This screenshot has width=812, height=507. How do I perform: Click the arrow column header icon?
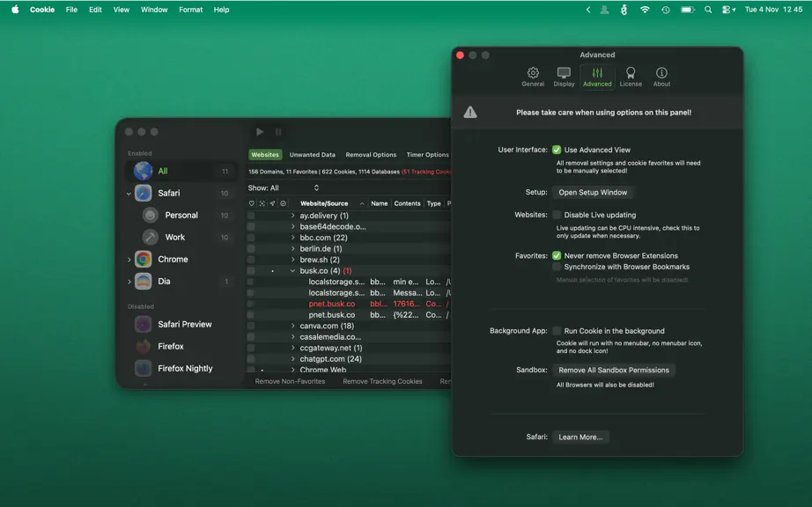click(x=272, y=203)
